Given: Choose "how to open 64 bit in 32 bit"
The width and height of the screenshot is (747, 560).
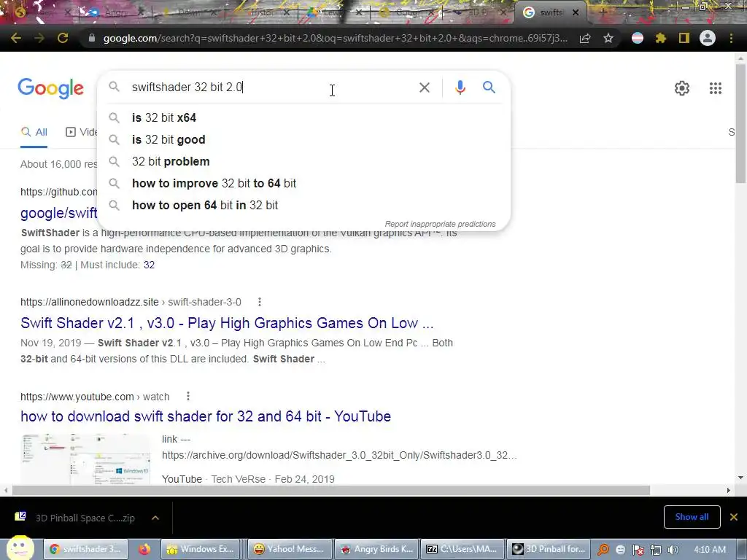Looking at the screenshot, I should pyautogui.click(x=303, y=205).
